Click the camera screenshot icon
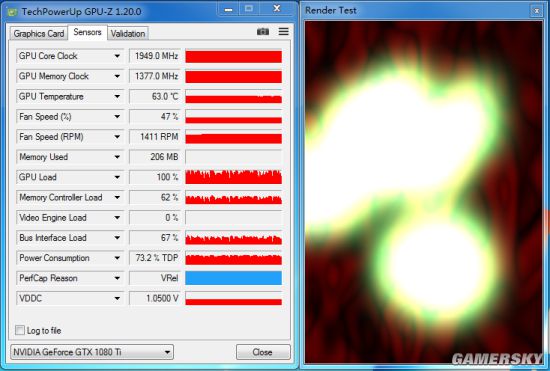550x371 pixels. (x=263, y=32)
